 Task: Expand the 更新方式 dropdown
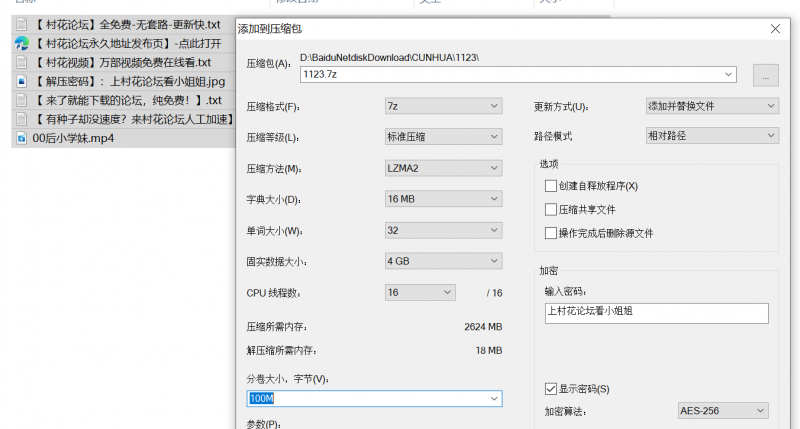click(711, 106)
